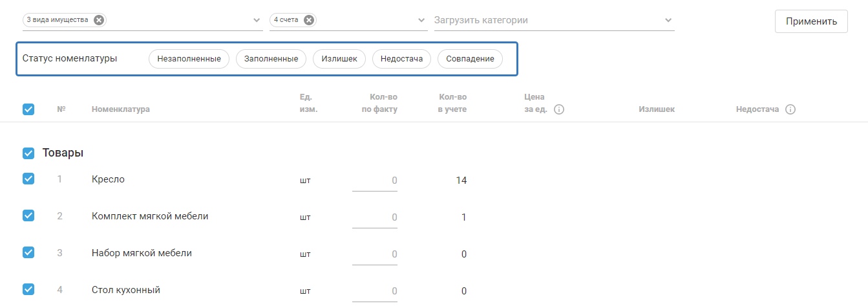Filter by 'Незаполненные' status

[x=189, y=59]
